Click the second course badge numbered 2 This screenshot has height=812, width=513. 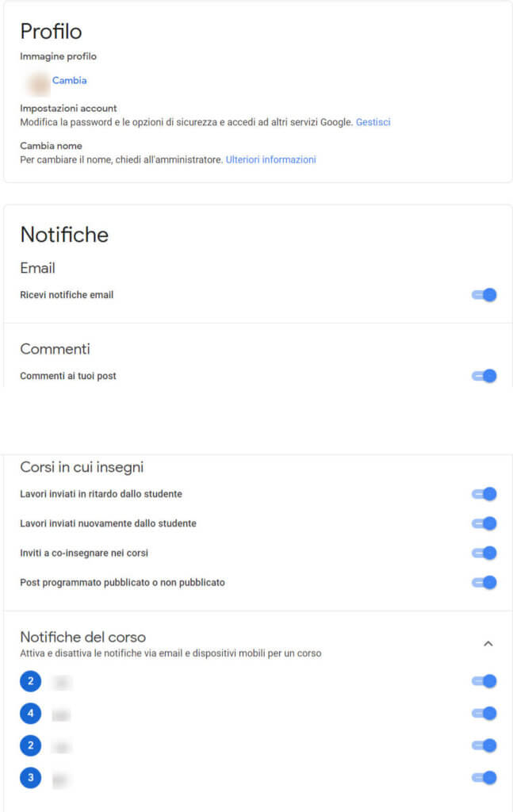30,745
